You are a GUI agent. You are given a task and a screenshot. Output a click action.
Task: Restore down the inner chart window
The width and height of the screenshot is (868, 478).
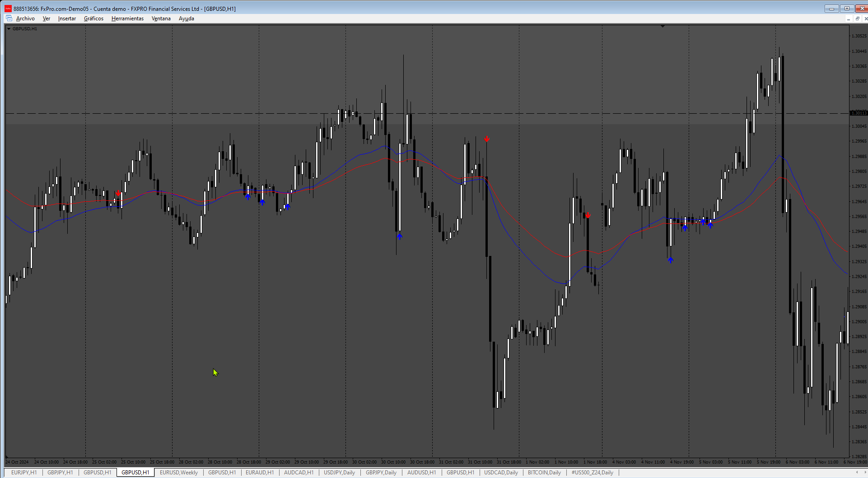coord(857,19)
